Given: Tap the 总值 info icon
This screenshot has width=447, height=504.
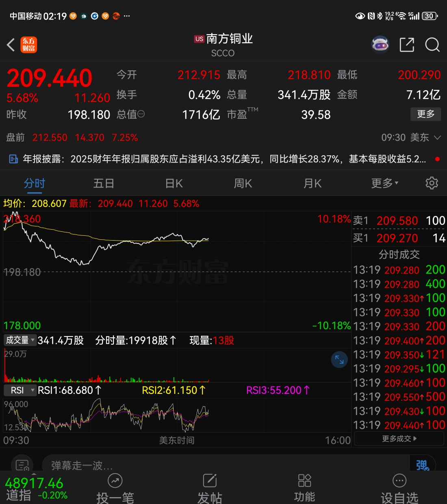Looking at the screenshot, I should click(141, 115).
